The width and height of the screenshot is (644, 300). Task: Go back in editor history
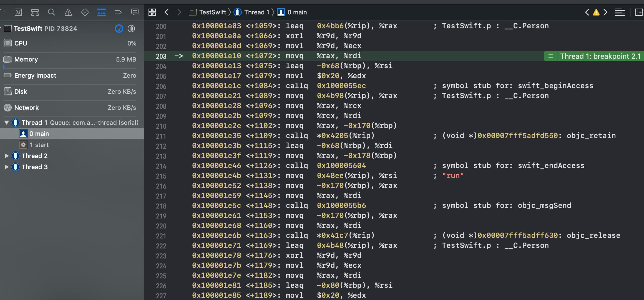pos(167,12)
